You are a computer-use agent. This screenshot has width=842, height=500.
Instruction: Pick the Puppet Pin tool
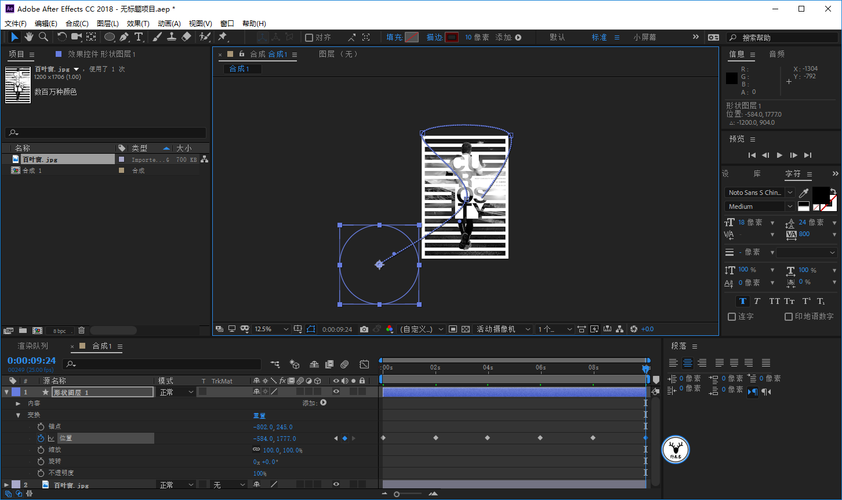pyautogui.click(x=222, y=37)
